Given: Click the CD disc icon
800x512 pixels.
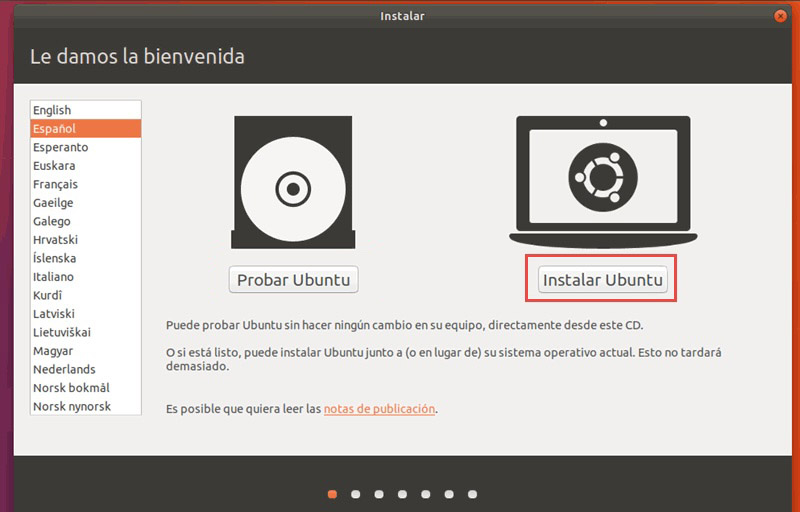Looking at the screenshot, I should point(293,183).
